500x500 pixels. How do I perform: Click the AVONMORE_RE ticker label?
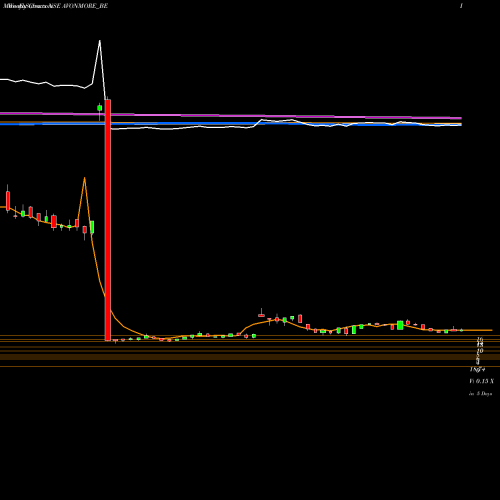[85, 6]
